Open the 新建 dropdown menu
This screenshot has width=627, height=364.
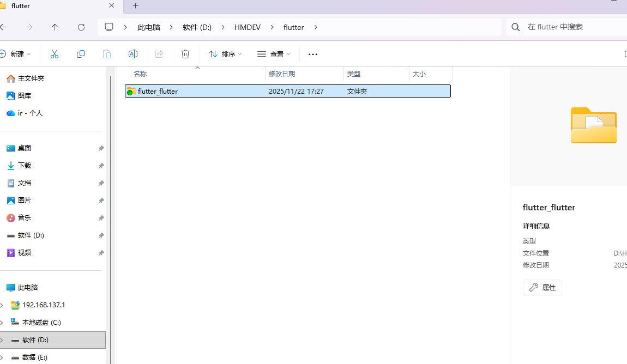(x=16, y=54)
